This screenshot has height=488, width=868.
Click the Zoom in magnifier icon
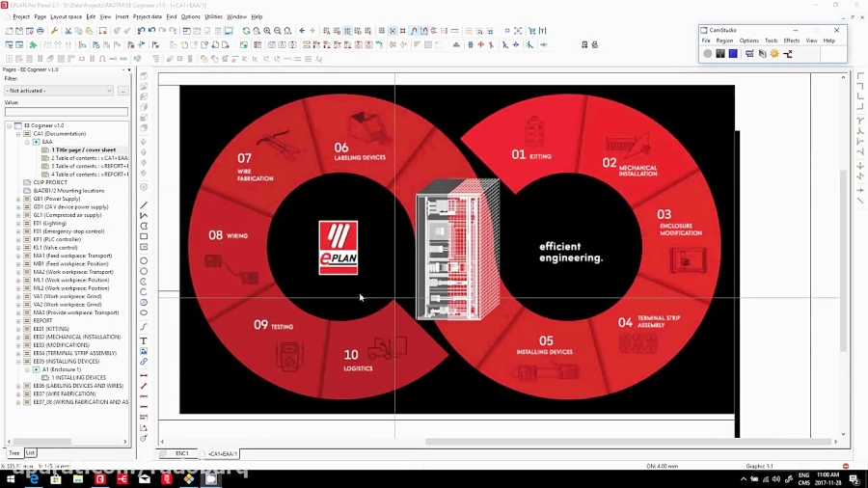(267, 31)
